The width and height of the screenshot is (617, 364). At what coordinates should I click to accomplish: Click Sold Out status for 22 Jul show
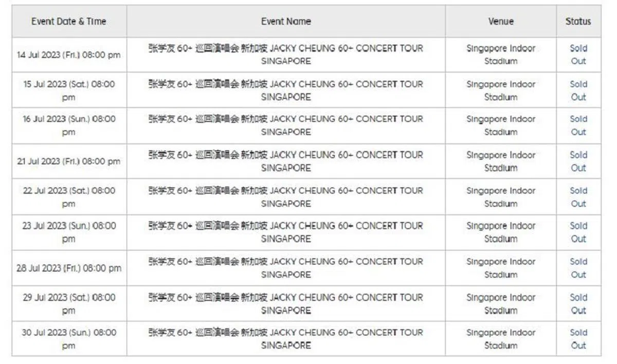click(578, 197)
